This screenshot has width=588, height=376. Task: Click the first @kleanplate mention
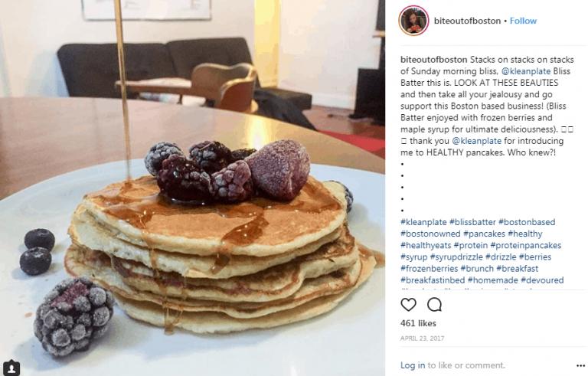(526, 71)
